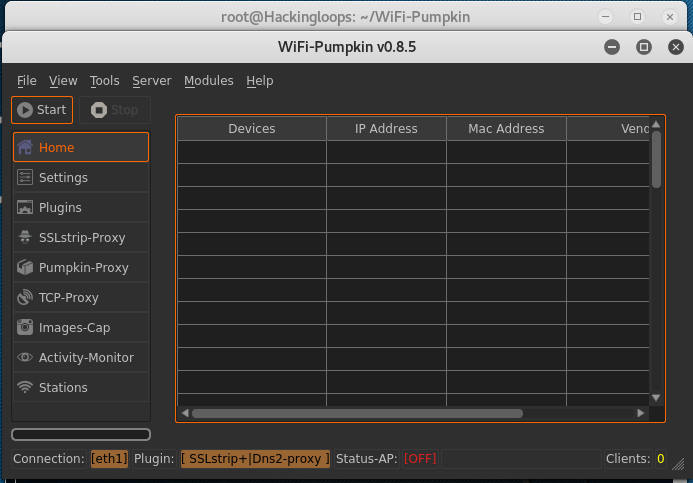Click the Status-AP: status bar label

click(366, 459)
